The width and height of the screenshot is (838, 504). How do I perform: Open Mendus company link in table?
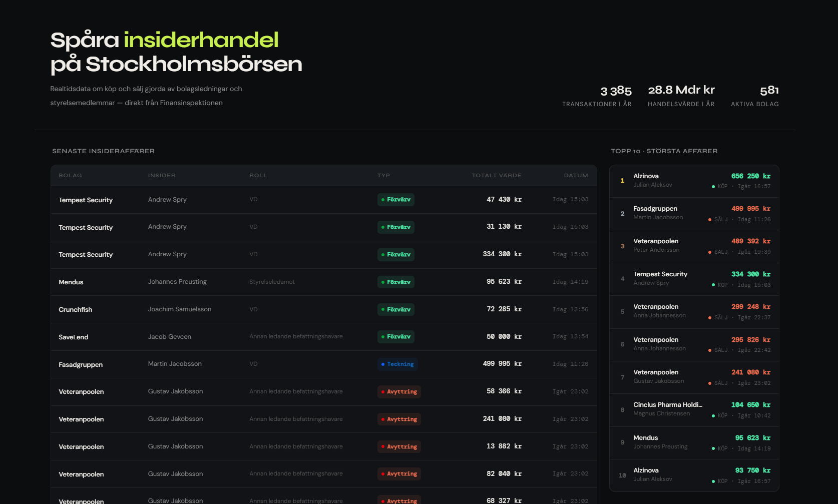[71, 282]
